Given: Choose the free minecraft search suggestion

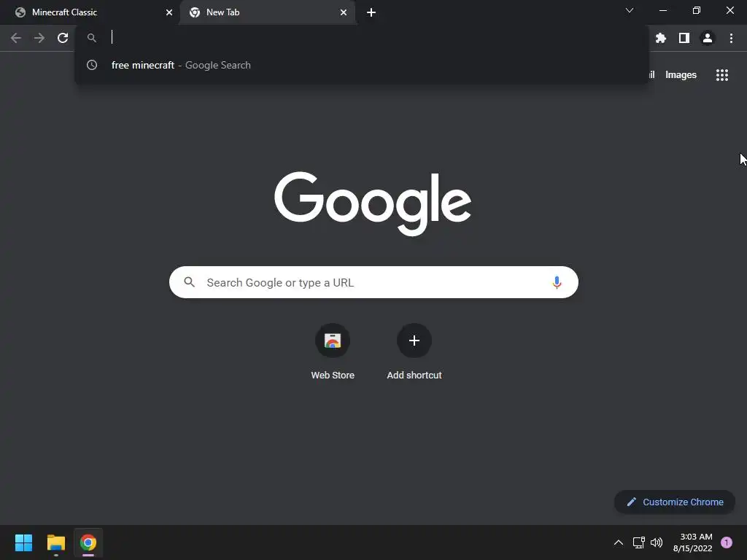Looking at the screenshot, I should point(362,65).
